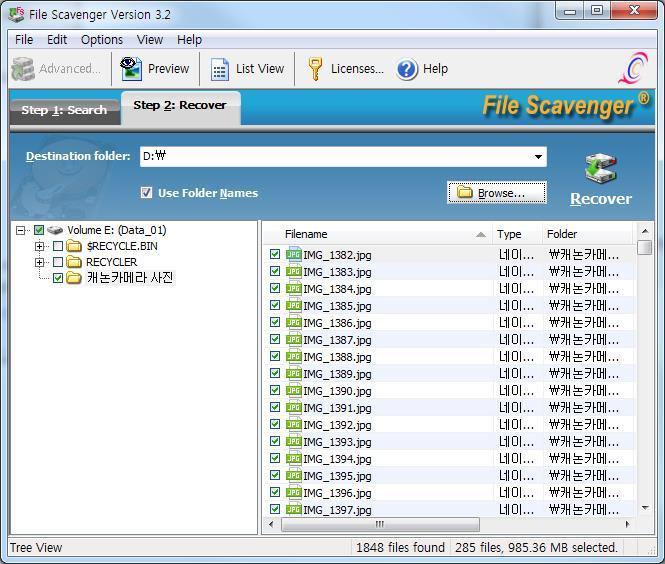Click the blue question mark Help icon
This screenshot has height=564, width=665.
click(407, 69)
